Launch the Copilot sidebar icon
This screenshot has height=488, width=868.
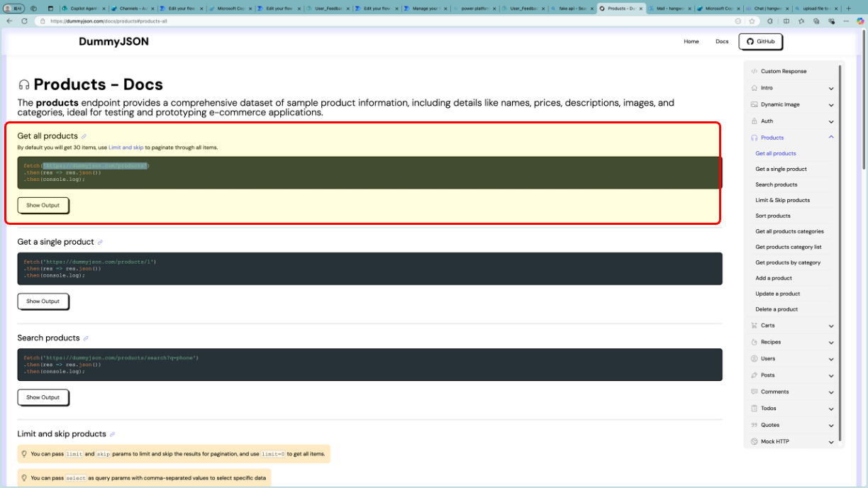click(x=859, y=21)
